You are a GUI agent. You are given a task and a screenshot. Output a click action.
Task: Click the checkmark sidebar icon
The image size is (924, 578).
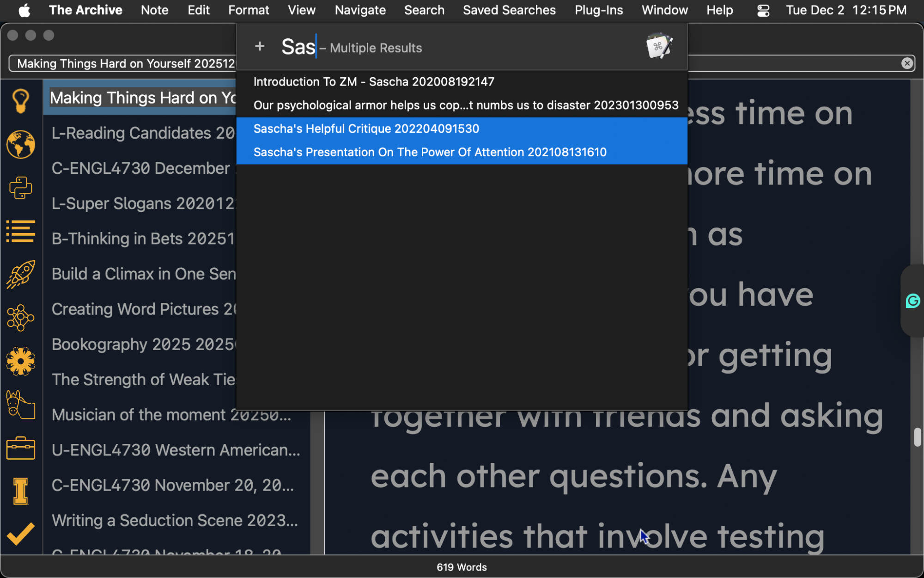point(21,534)
